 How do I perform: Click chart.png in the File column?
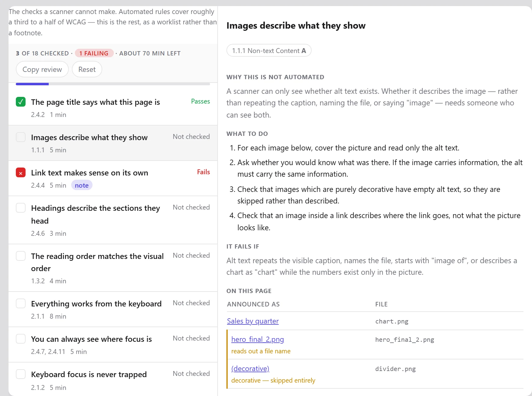click(x=392, y=321)
